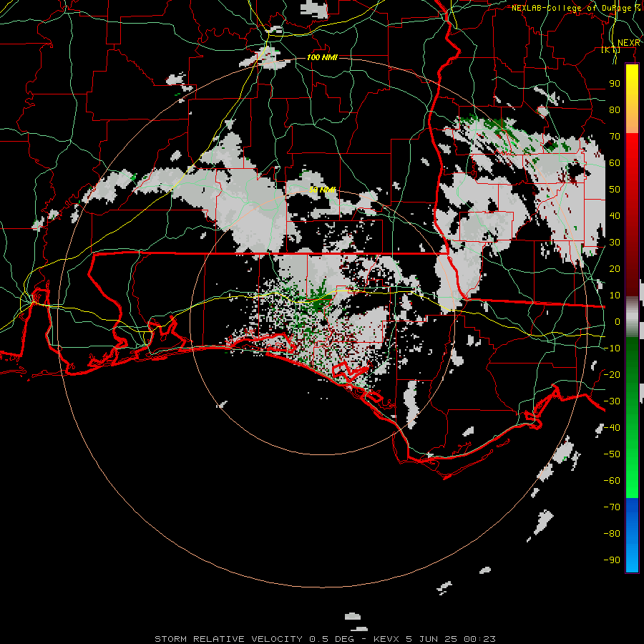Viewport: 644px width, 644px height.
Task: Click the -20 value on velocity scale
Action: tap(612, 374)
